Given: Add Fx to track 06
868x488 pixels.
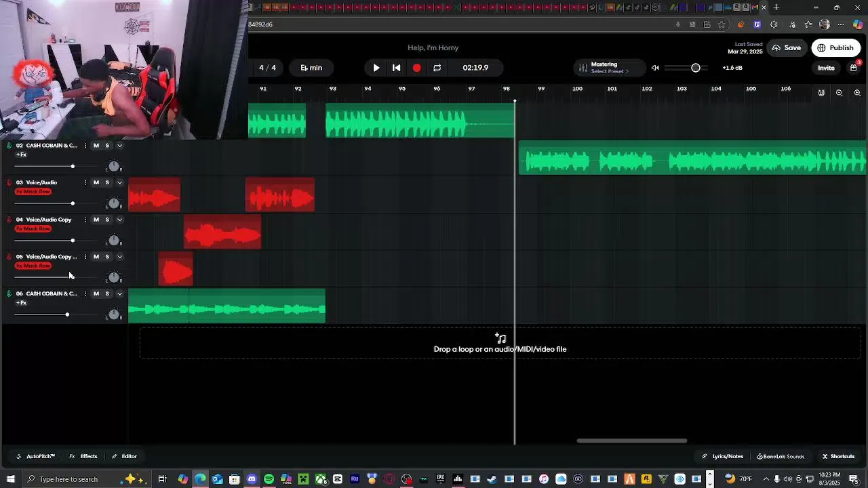Looking at the screenshot, I should pos(21,303).
